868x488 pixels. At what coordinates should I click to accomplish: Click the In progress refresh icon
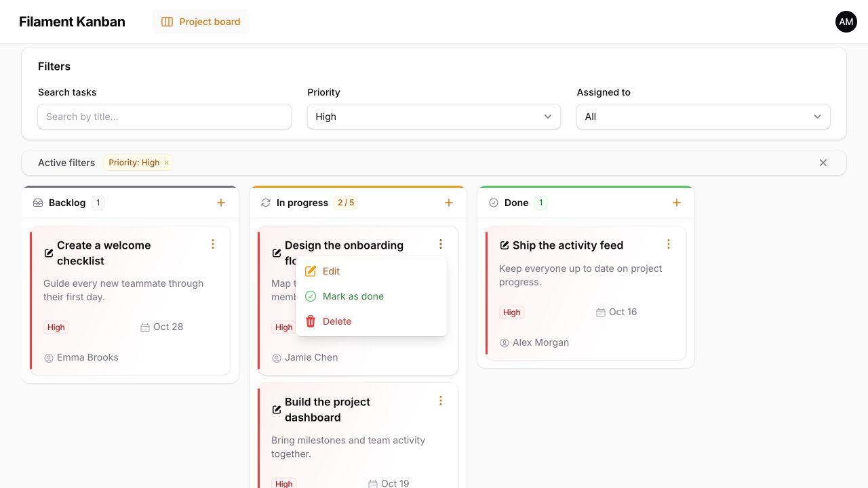point(266,203)
